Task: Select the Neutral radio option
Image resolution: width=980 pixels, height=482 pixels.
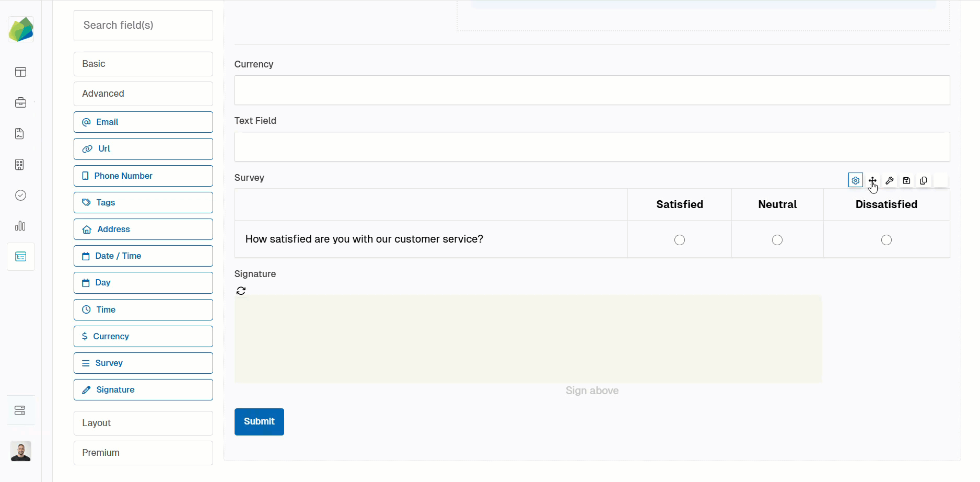Action: click(x=777, y=240)
